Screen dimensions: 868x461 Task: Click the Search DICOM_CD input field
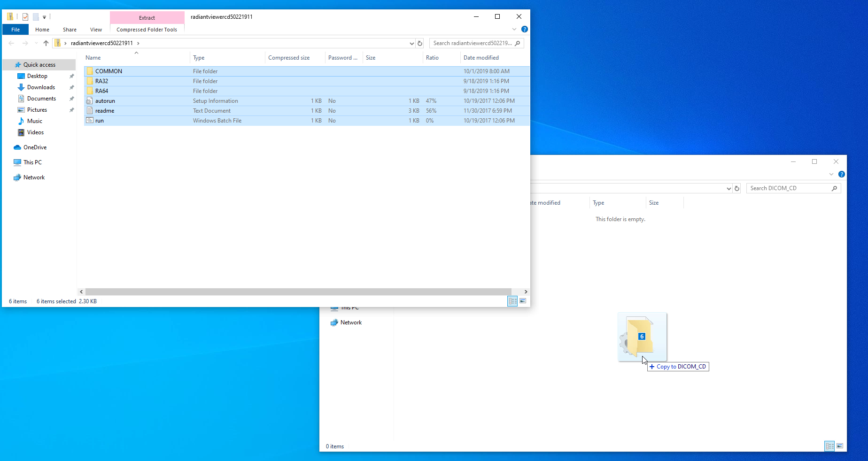[x=789, y=188]
